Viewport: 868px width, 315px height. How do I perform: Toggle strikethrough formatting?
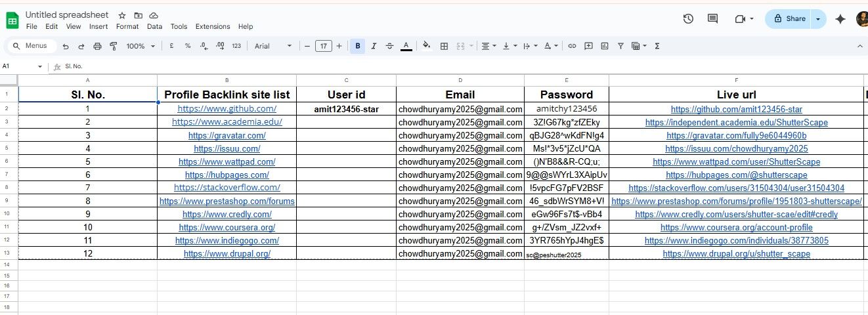point(390,46)
